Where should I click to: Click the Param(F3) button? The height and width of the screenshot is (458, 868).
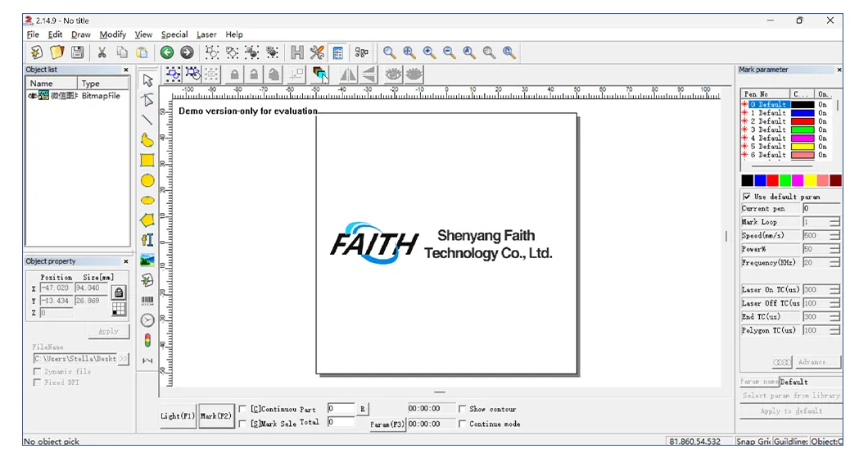(387, 424)
